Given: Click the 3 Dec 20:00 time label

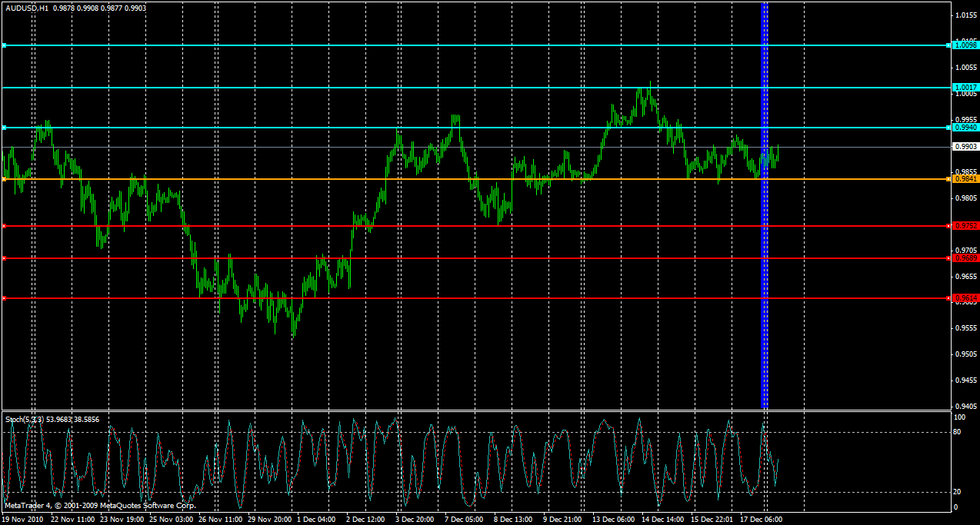Looking at the screenshot, I should point(415,520).
